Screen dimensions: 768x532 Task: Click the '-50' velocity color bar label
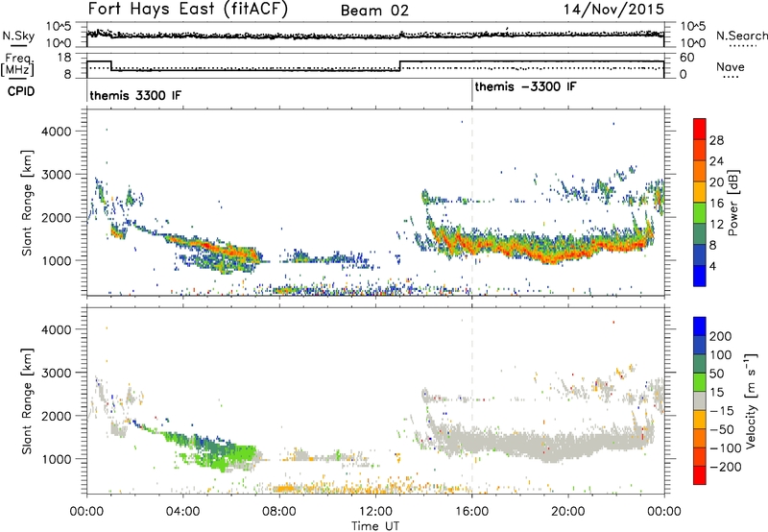(722, 429)
